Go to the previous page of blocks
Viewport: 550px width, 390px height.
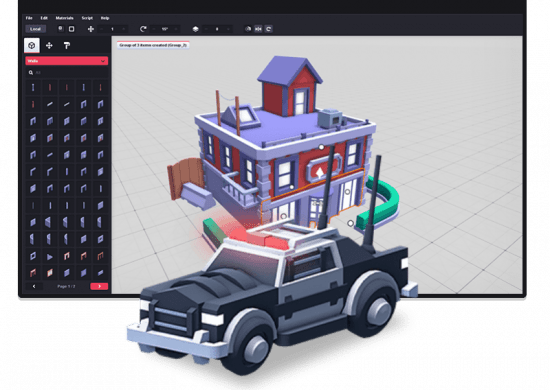(34, 286)
